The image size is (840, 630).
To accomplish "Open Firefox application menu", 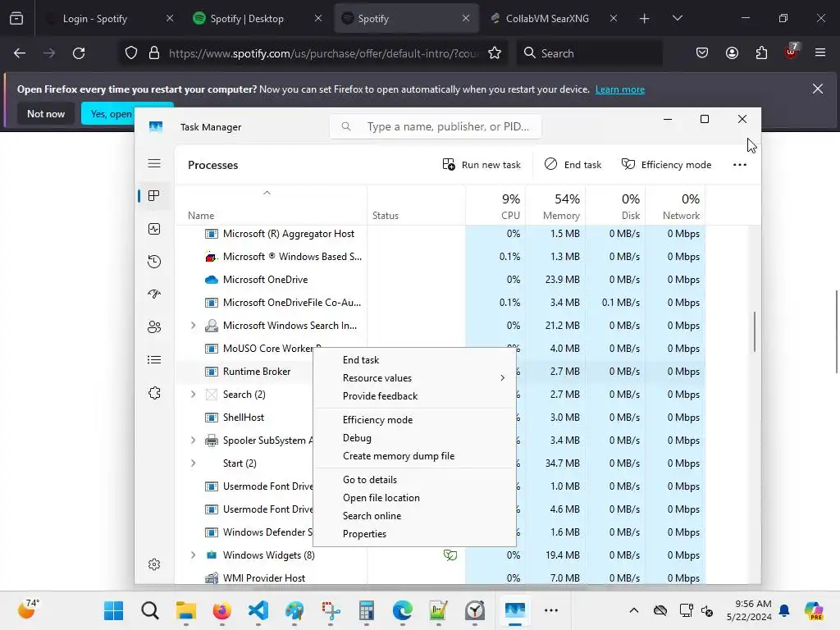I will (820, 53).
